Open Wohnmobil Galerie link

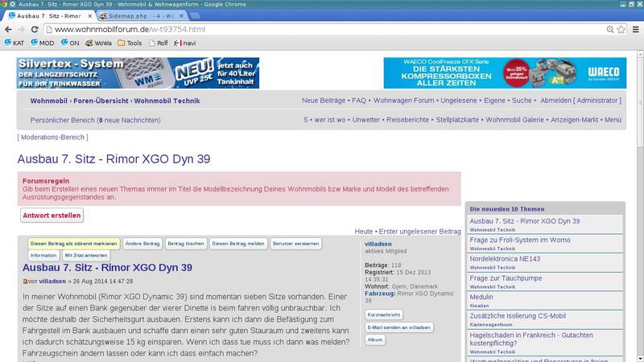[x=514, y=120]
